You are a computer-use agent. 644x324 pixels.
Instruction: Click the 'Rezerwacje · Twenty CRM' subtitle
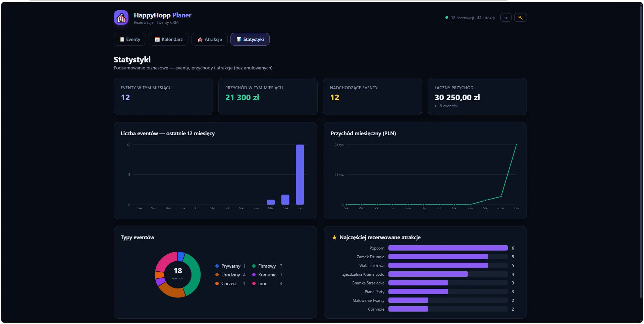(x=156, y=22)
